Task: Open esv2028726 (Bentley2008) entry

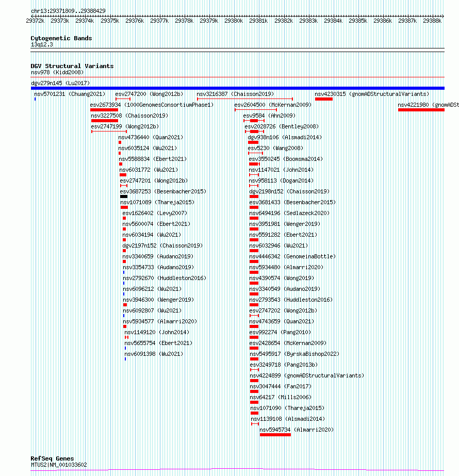Action: pos(282,126)
